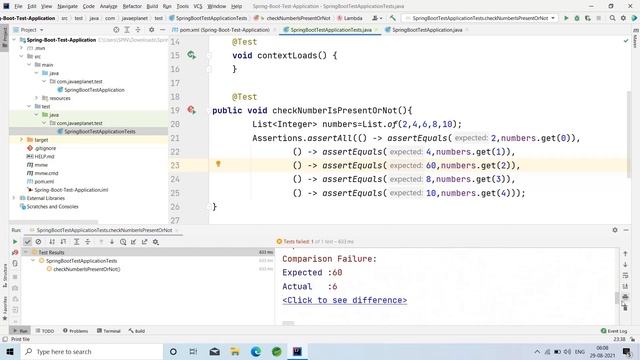The image size is (640, 360).
Task: Open File Explorer from taskbar
Action: point(235,351)
